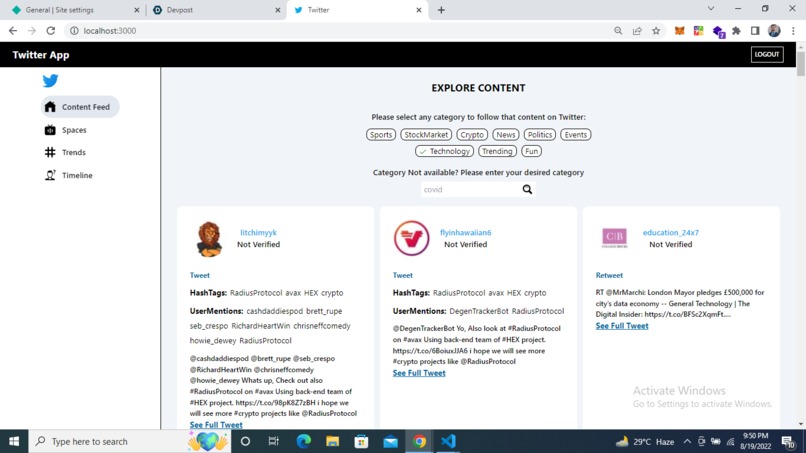Click the home icon beside Content Feed
Viewport: 806px width, 453px height.
[50, 107]
